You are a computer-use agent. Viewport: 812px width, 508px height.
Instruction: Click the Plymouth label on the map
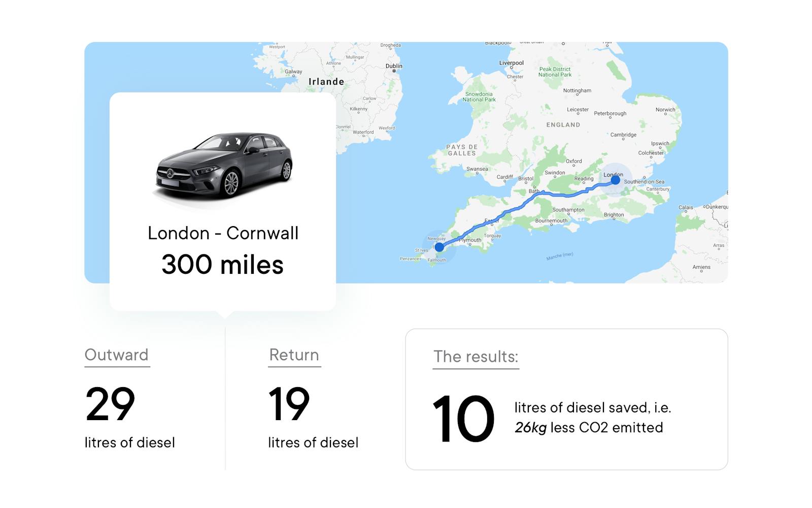(x=470, y=240)
